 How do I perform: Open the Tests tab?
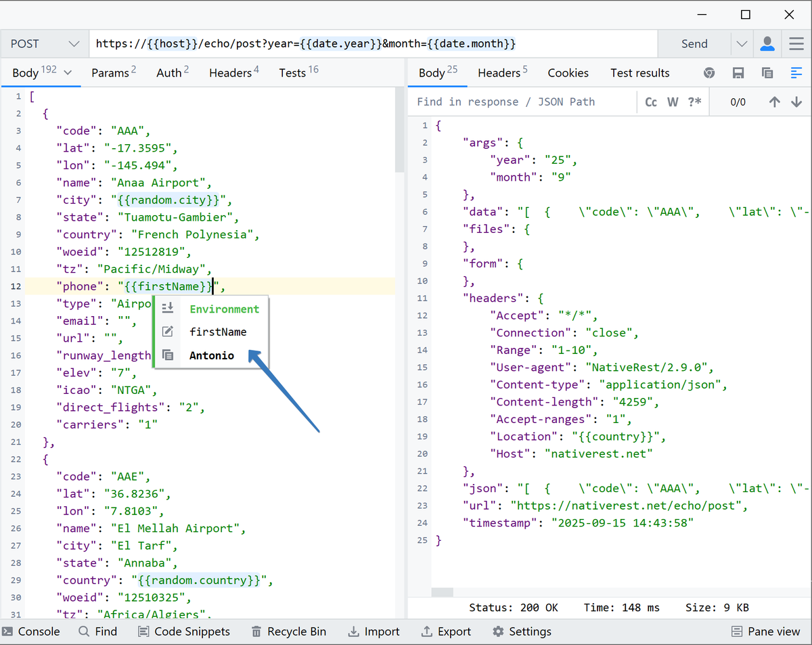298,72
